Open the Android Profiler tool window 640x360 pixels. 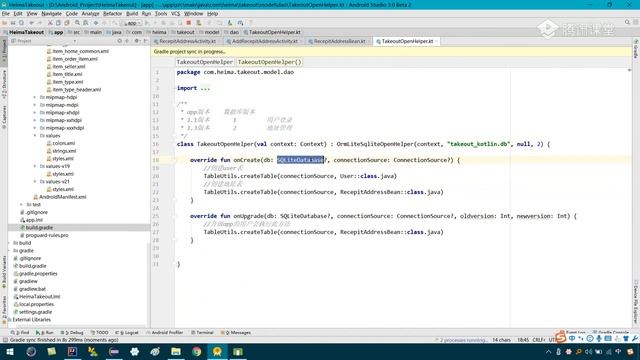click(x=164, y=333)
